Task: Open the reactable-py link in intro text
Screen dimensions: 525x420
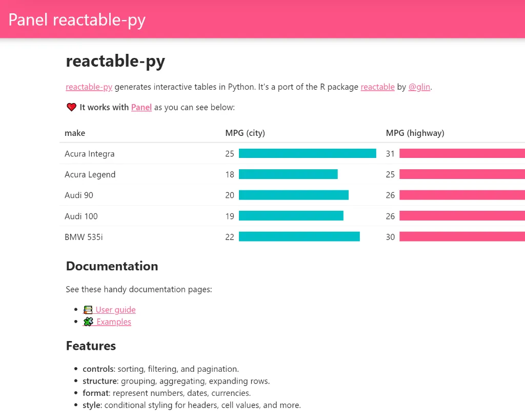Action: [x=89, y=87]
